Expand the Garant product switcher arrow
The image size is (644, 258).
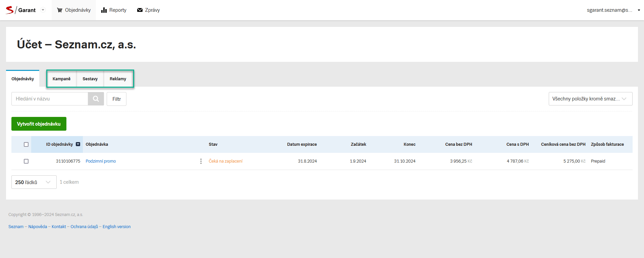click(43, 10)
